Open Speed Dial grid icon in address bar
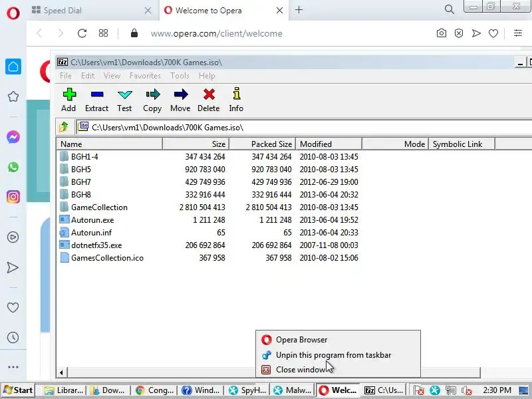Image resolution: width=532 pixels, height=399 pixels. pyautogui.click(x=103, y=33)
